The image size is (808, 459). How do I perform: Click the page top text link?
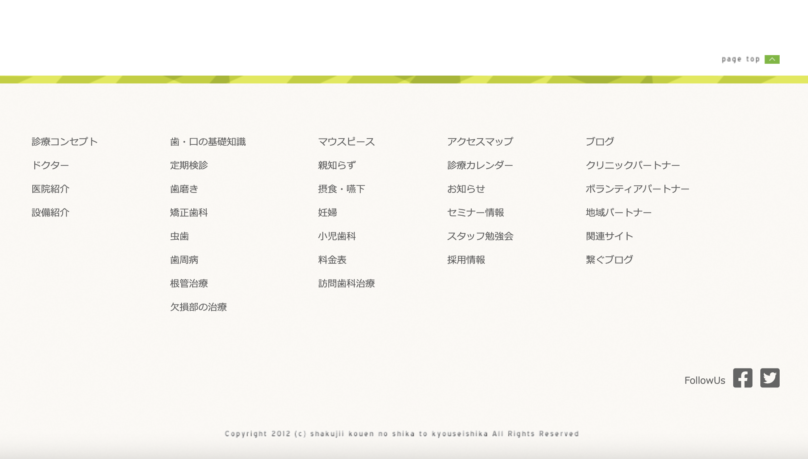pos(740,59)
